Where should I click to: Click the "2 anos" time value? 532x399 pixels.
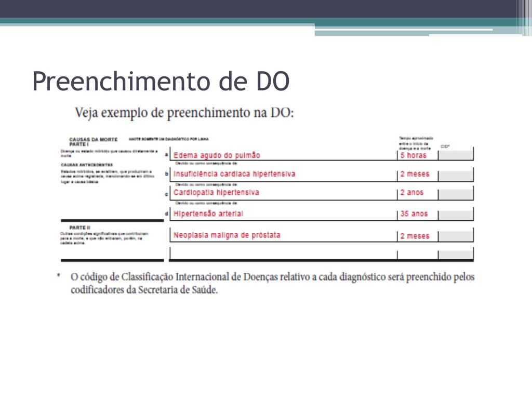(412, 193)
